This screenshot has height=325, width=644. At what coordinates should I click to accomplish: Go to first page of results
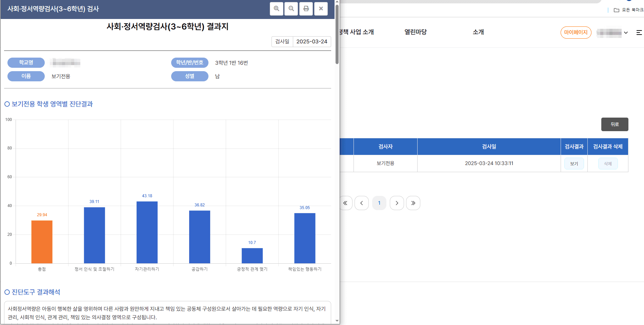tap(345, 203)
